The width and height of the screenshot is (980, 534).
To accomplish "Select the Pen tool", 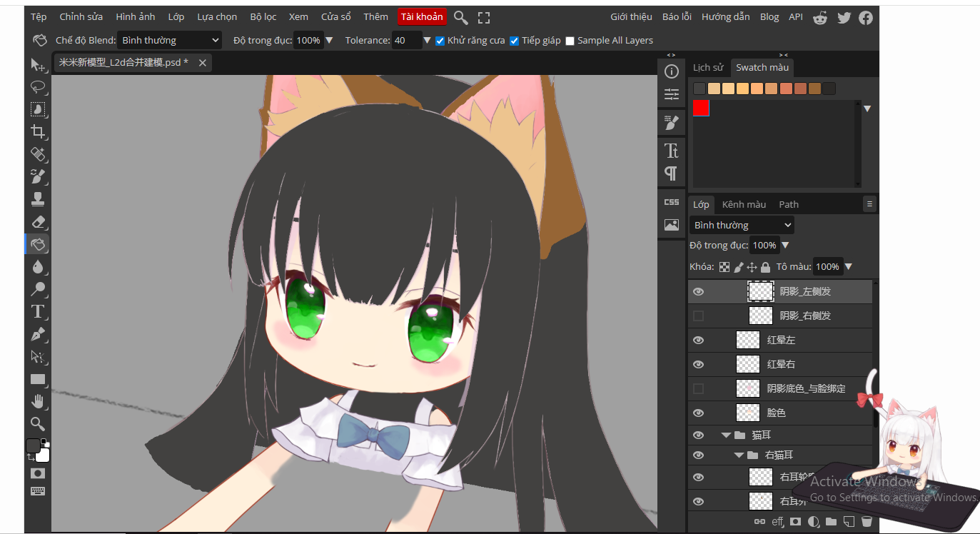I will (x=38, y=334).
